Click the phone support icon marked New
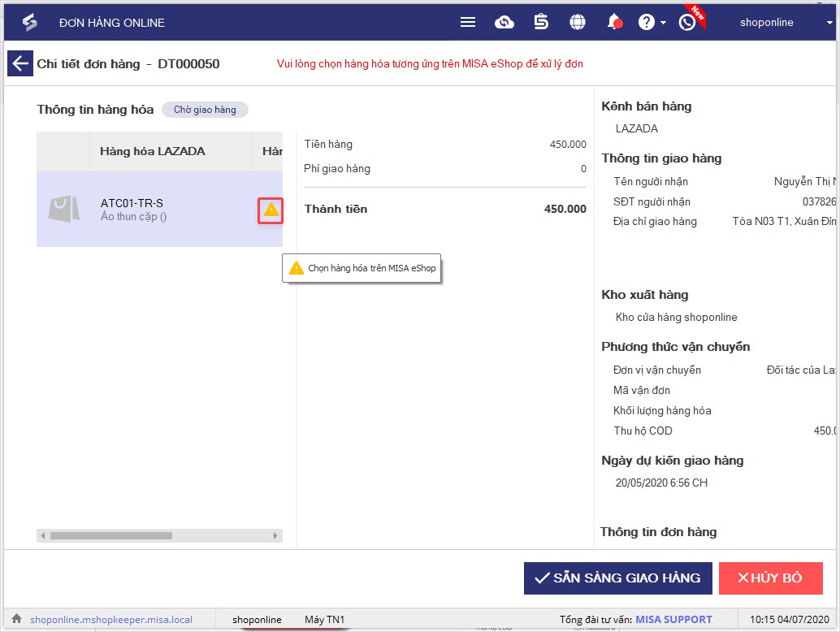 tap(687, 22)
